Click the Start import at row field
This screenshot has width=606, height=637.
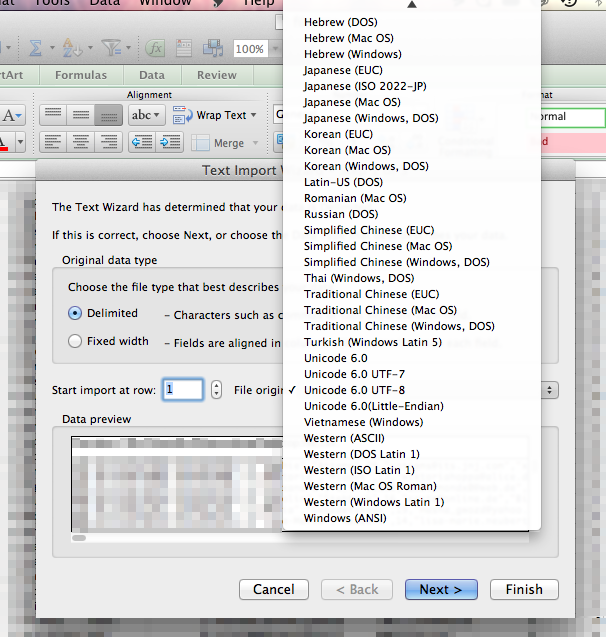183,390
